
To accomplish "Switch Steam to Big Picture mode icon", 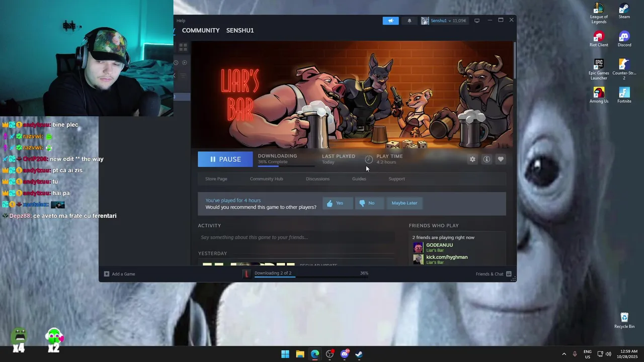I will (477, 21).
